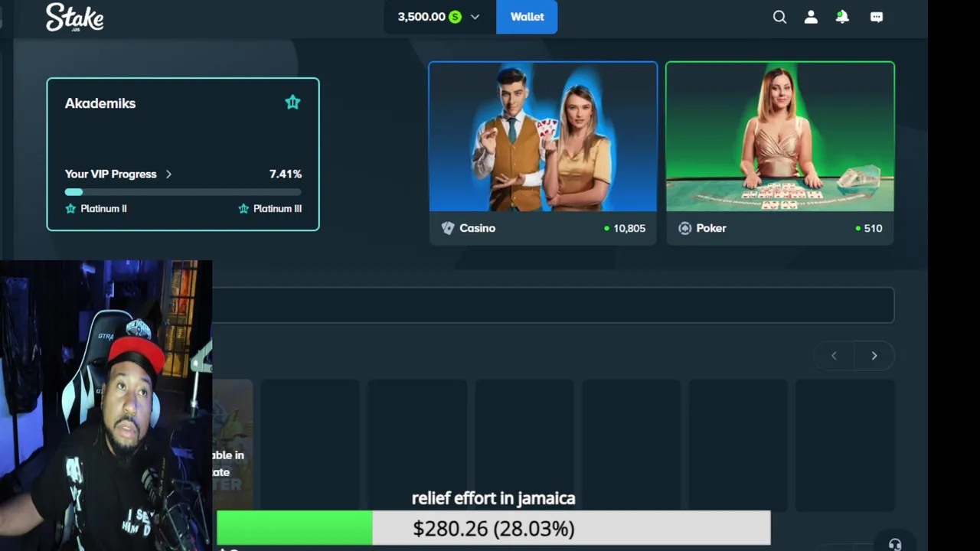The width and height of the screenshot is (980, 551).
Task: Click the relief effort in jamaica caption
Action: pos(493,498)
